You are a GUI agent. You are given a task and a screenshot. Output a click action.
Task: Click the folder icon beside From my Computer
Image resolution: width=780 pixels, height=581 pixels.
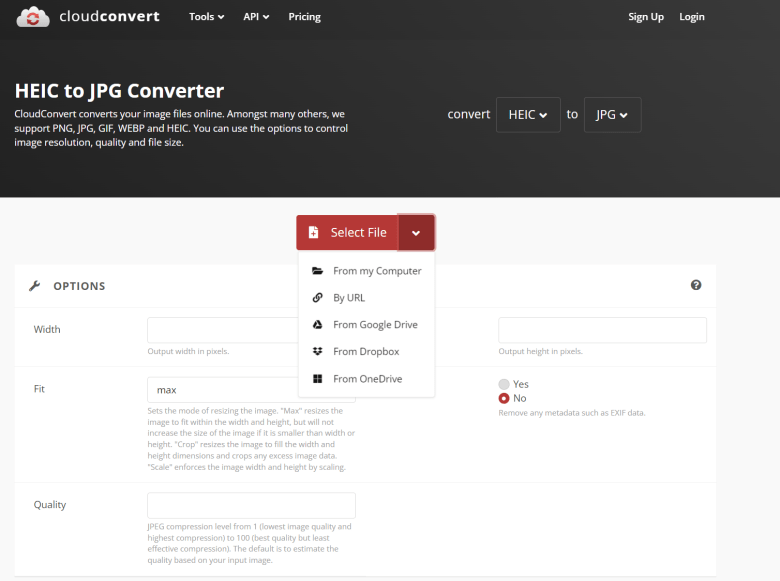[317, 271]
